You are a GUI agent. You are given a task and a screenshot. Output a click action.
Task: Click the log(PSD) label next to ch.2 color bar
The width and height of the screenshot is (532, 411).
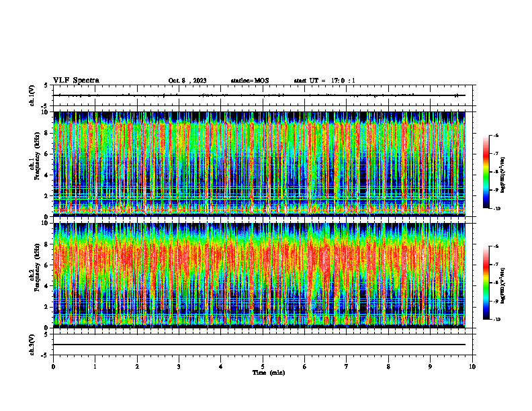coord(503,286)
